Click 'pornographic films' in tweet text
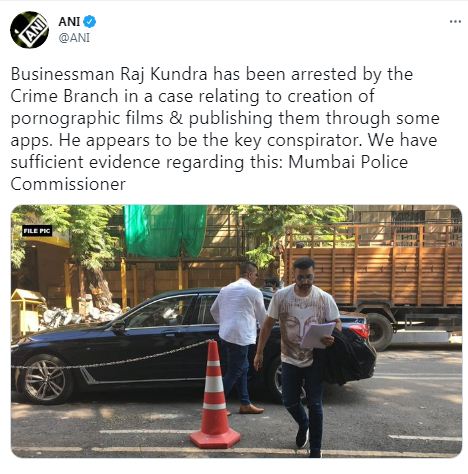Viewport: 468px width, 474px height. pos(87,119)
